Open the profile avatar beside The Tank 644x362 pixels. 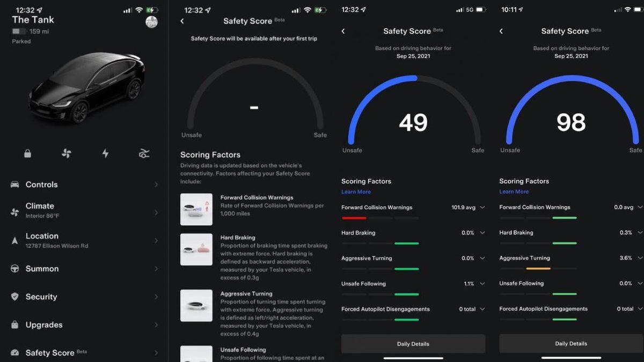click(x=151, y=22)
